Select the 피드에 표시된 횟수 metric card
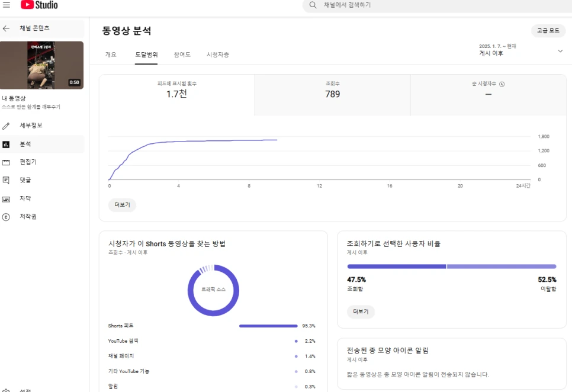The height and width of the screenshot is (392, 572). pyautogui.click(x=177, y=95)
